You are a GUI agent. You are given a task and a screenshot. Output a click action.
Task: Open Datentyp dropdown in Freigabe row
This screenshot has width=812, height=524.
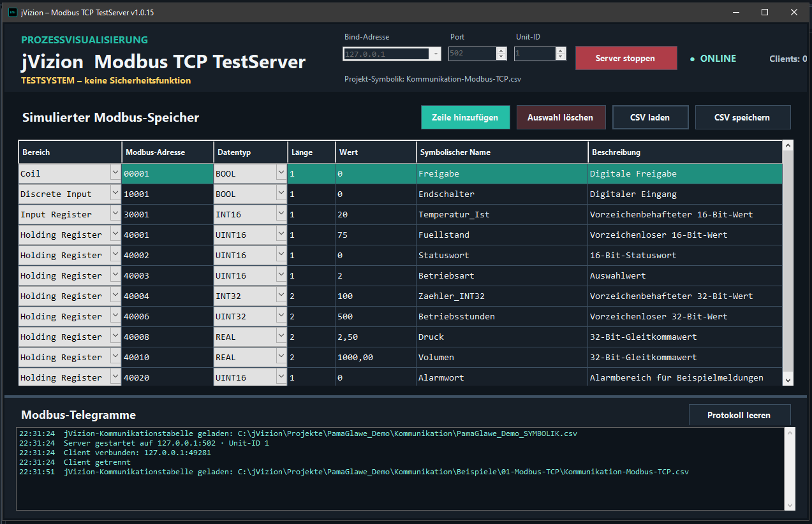(x=281, y=173)
